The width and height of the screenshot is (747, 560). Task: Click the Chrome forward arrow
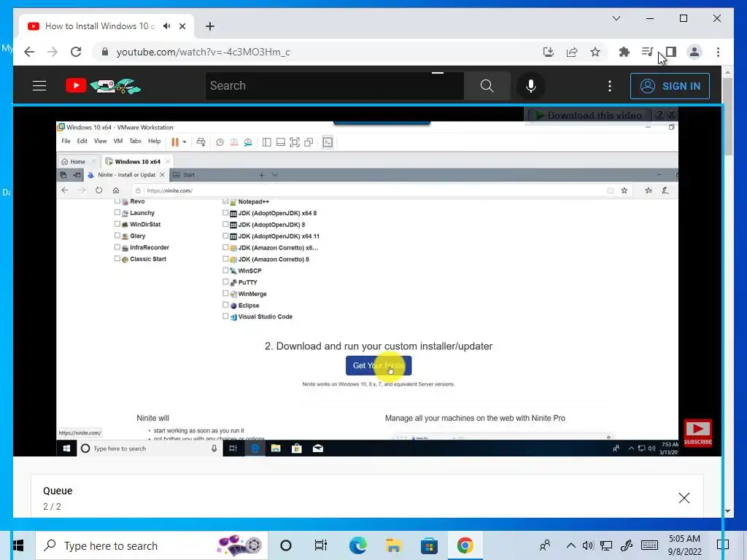pos(53,52)
